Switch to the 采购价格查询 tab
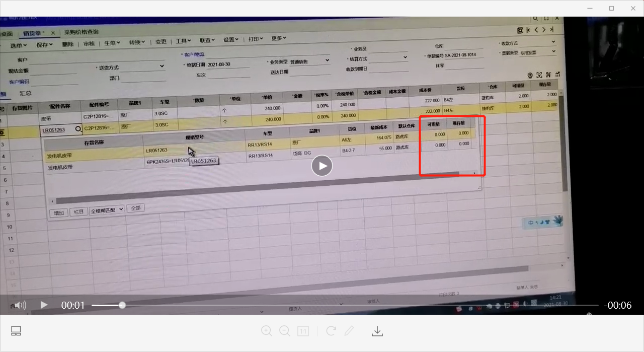Viewport: 644px width, 352px height. (x=82, y=32)
